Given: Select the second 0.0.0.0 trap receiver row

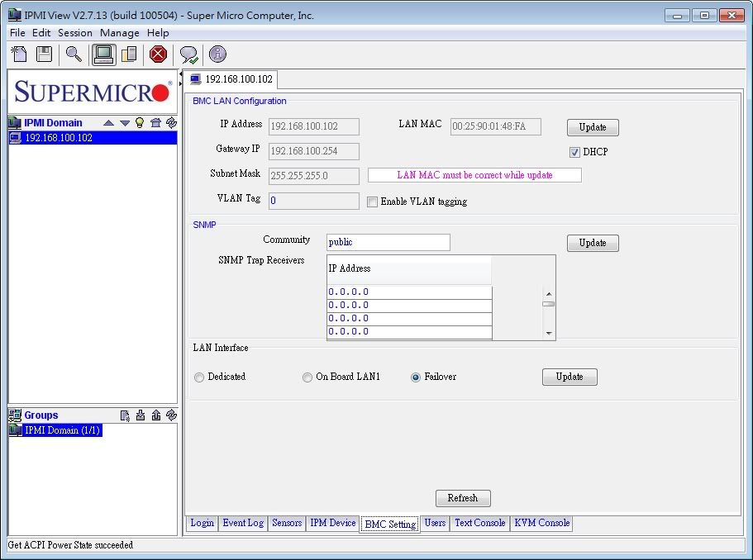Looking at the screenshot, I should (409, 306).
